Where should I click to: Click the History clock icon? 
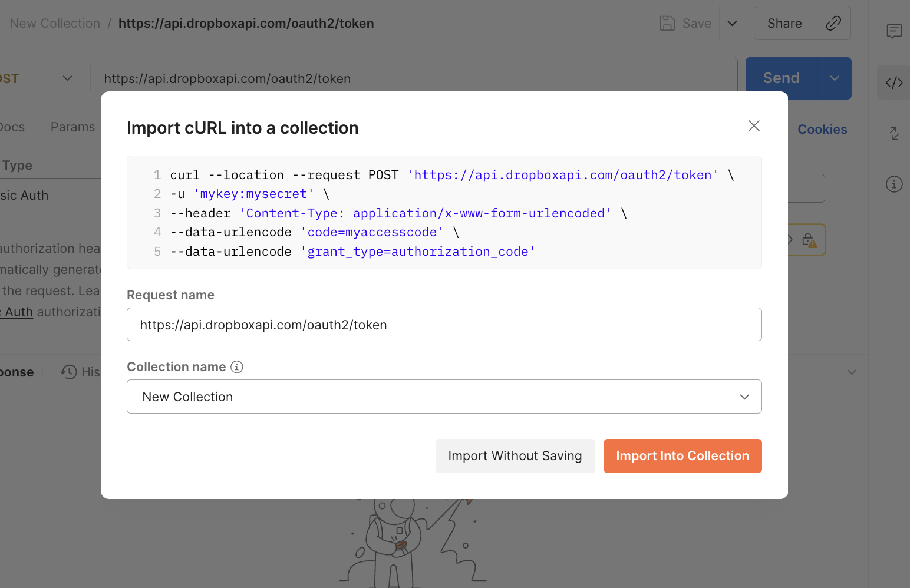pos(69,372)
